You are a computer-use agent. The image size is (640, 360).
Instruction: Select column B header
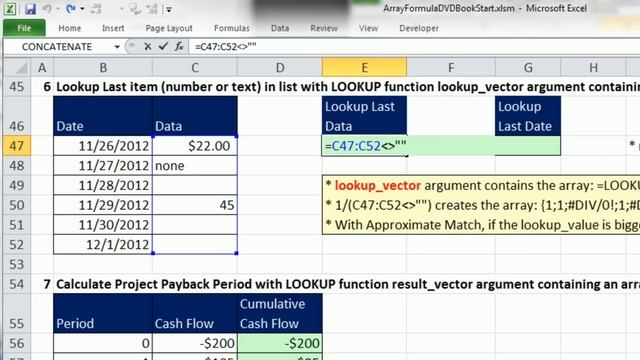[x=103, y=67]
